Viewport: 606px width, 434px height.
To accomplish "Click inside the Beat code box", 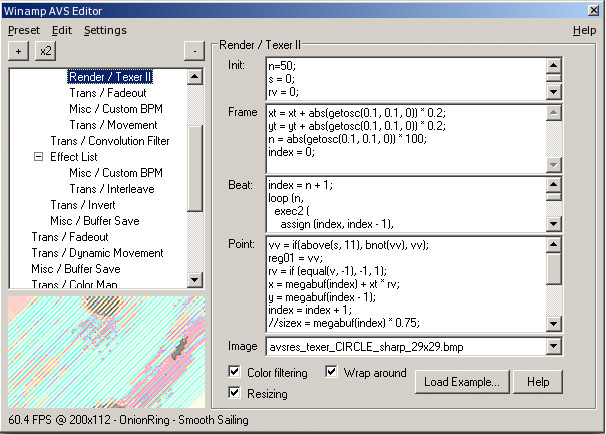I will (x=406, y=204).
